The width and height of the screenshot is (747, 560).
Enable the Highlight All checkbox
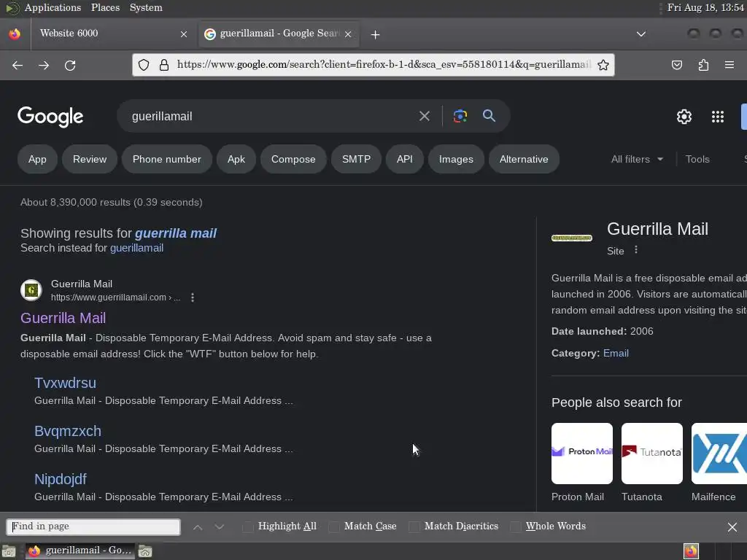pyautogui.click(x=248, y=526)
